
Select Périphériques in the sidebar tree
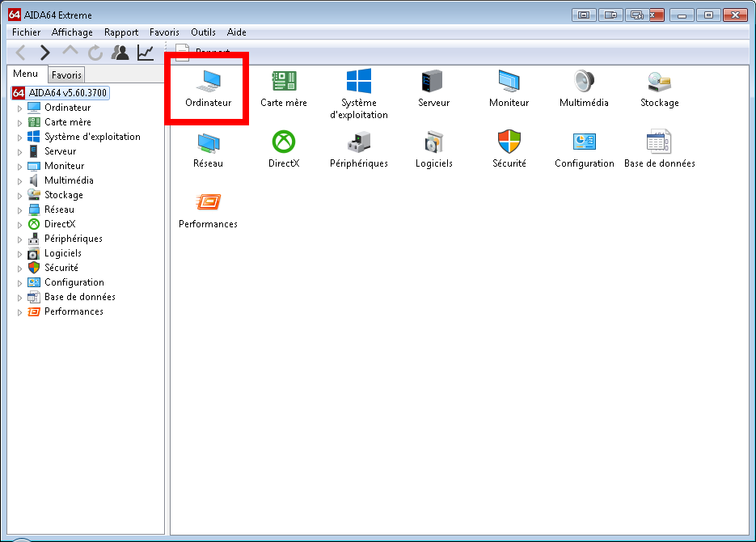pos(74,239)
